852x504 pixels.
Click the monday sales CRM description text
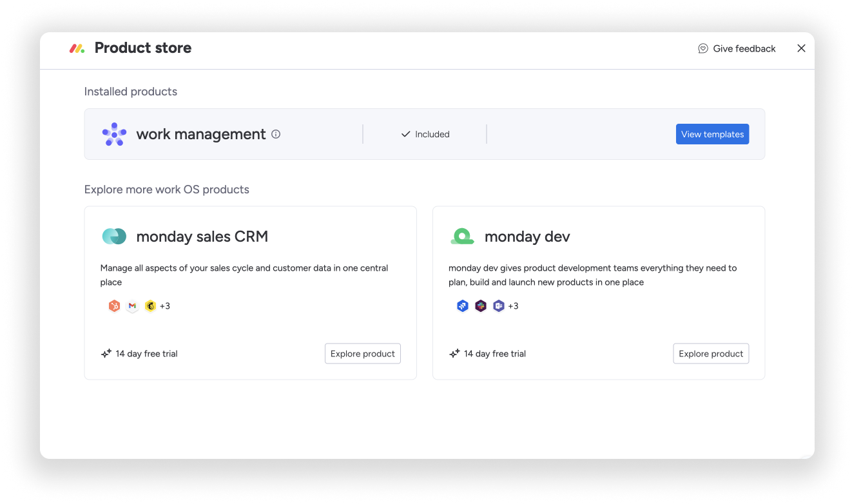[x=244, y=275]
